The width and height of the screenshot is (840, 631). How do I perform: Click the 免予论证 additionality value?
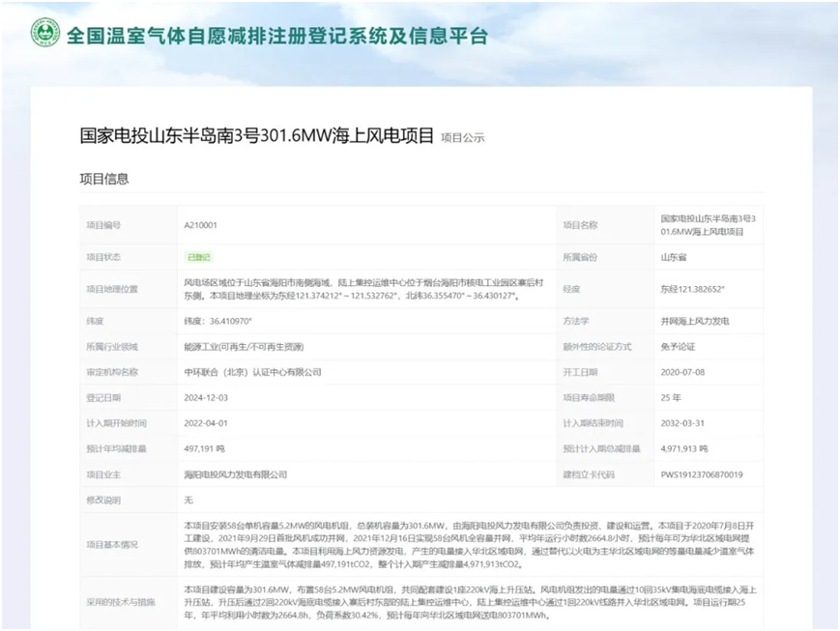[677, 346]
